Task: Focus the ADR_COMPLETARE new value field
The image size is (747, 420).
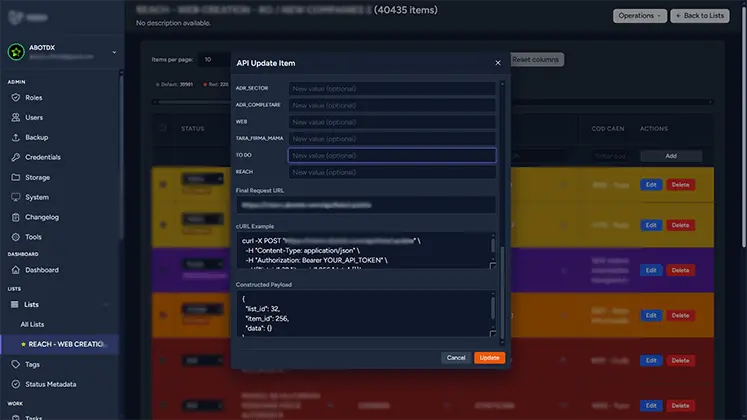Action: tap(392, 105)
